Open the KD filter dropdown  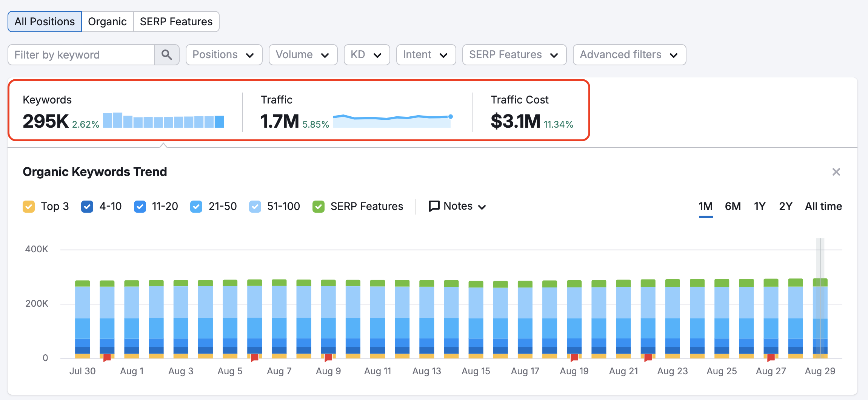(366, 55)
